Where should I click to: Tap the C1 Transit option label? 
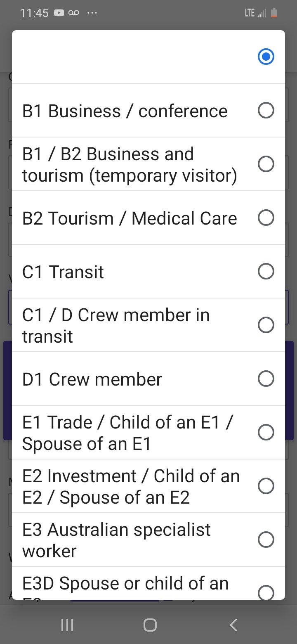(x=63, y=272)
